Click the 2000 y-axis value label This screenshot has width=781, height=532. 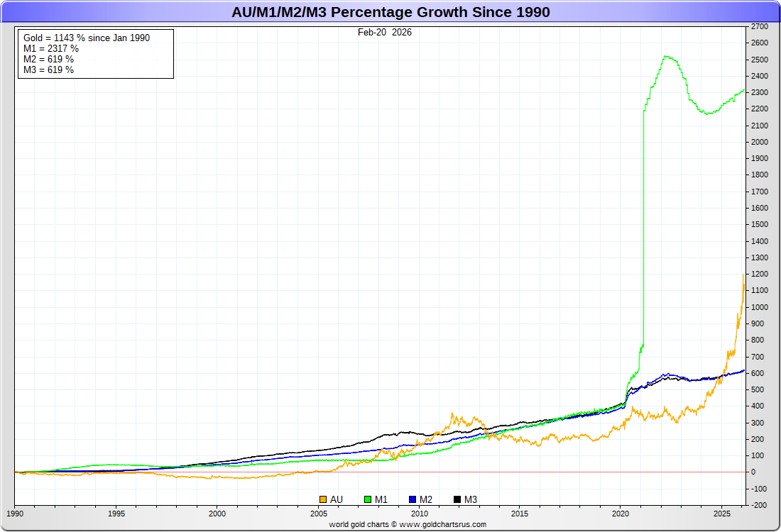[760, 142]
